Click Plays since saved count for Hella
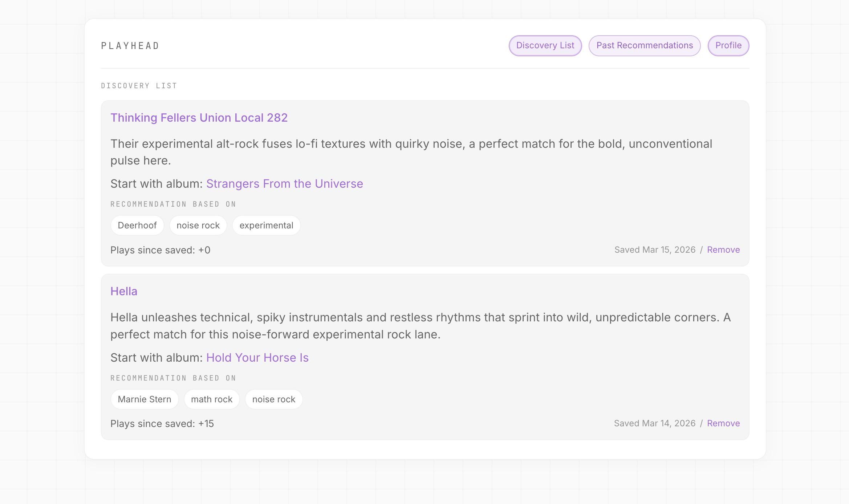This screenshot has height=504, width=849. tap(162, 423)
